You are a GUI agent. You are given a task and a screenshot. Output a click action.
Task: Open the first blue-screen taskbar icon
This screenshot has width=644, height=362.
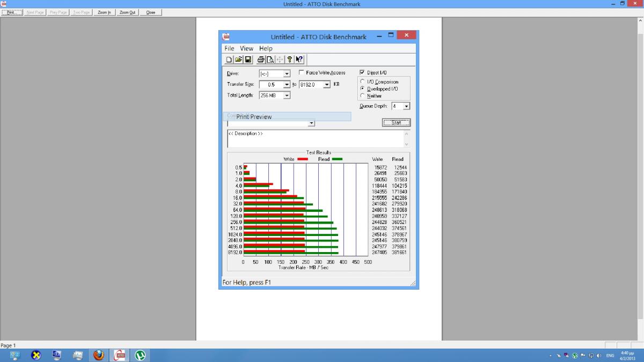[14, 355]
